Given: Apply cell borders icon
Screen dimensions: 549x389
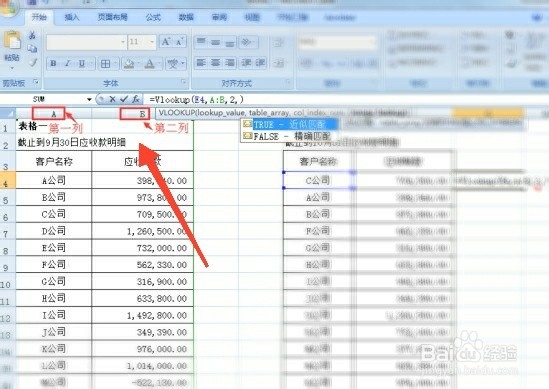Looking at the screenshot, I should (x=105, y=64).
